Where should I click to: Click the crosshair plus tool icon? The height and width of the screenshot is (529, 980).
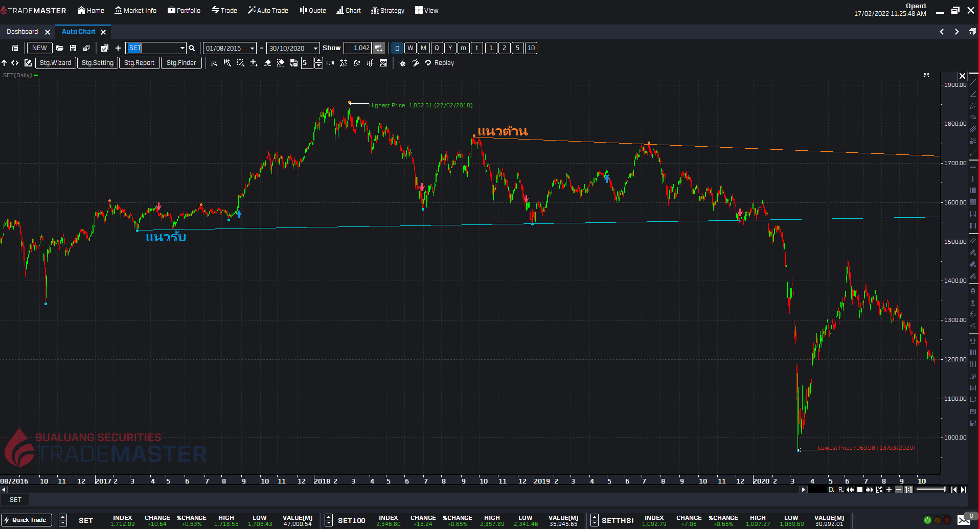[254, 63]
